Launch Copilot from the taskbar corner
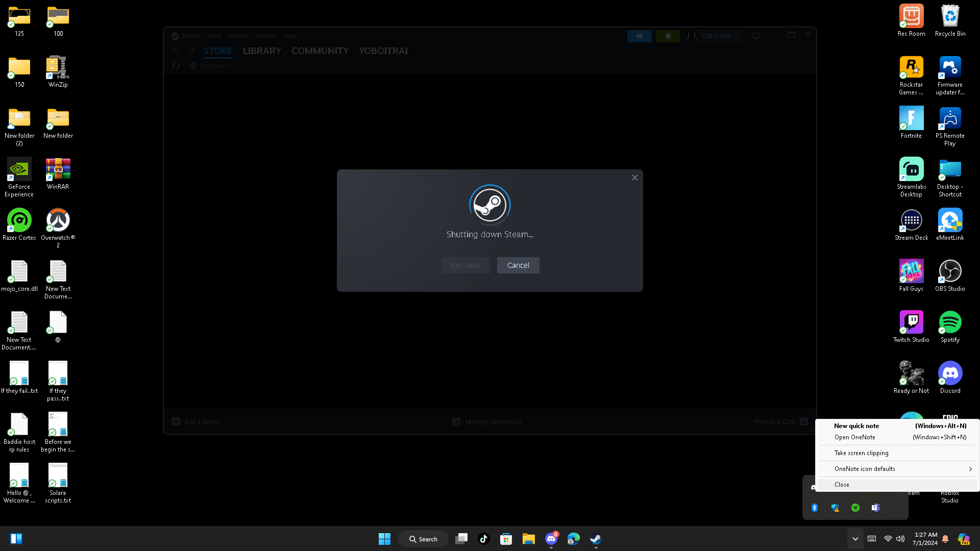This screenshot has width=980, height=551. (964, 539)
